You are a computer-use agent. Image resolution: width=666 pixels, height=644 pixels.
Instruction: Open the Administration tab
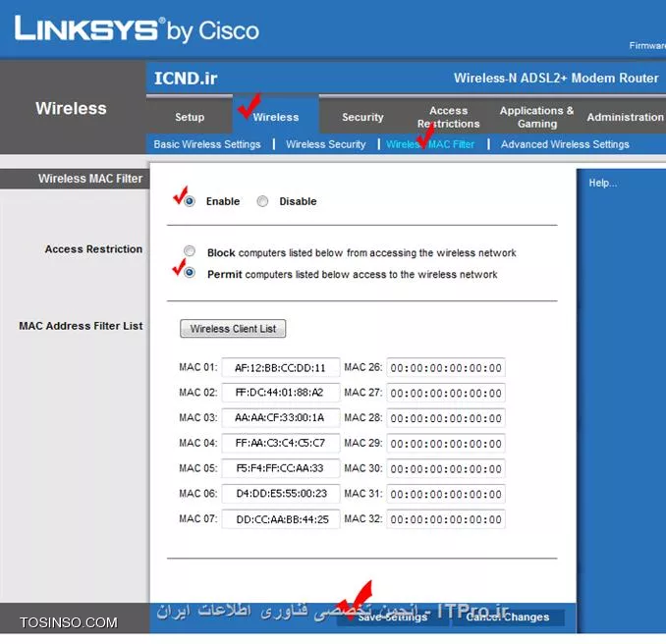tap(625, 117)
